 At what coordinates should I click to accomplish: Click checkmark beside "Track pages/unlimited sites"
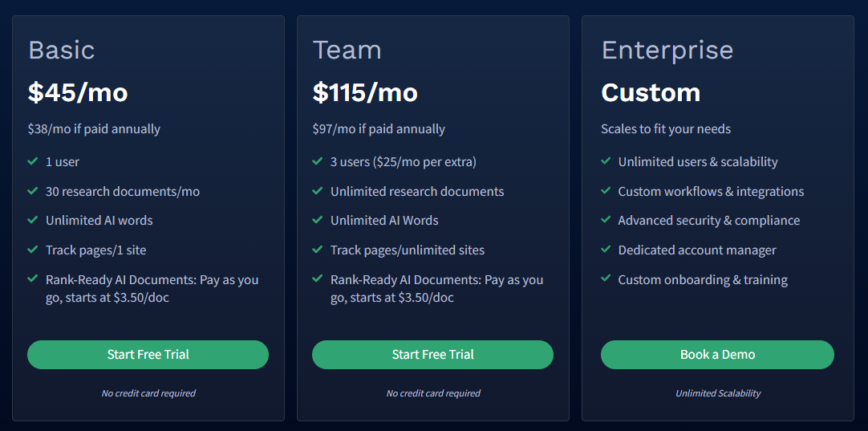pos(317,250)
